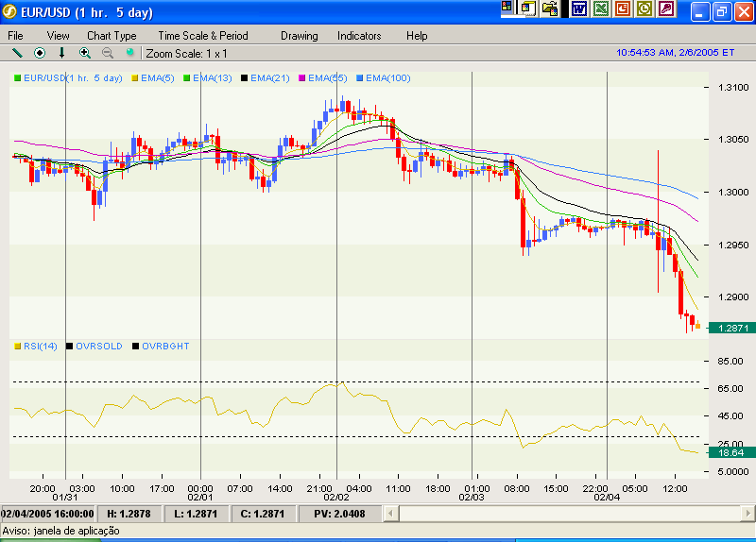
Task: Click the horizontal scrollbar left arrow
Action: tap(406, 514)
